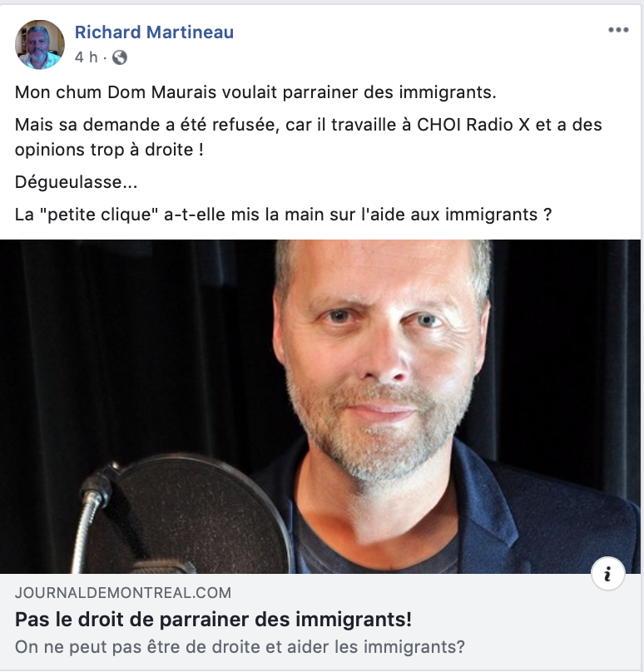The image size is (644, 672).
Task: Click the man's face in article photo
Action: click(382, 352)
